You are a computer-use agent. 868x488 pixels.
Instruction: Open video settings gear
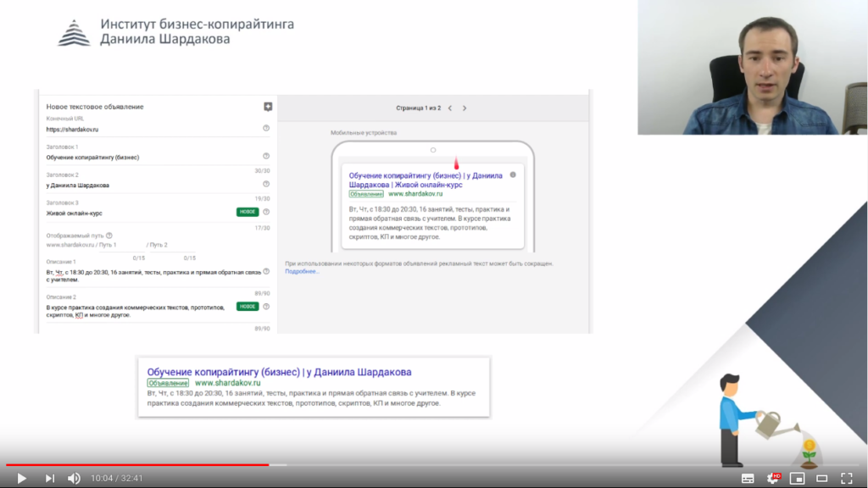tap(773, 478)
